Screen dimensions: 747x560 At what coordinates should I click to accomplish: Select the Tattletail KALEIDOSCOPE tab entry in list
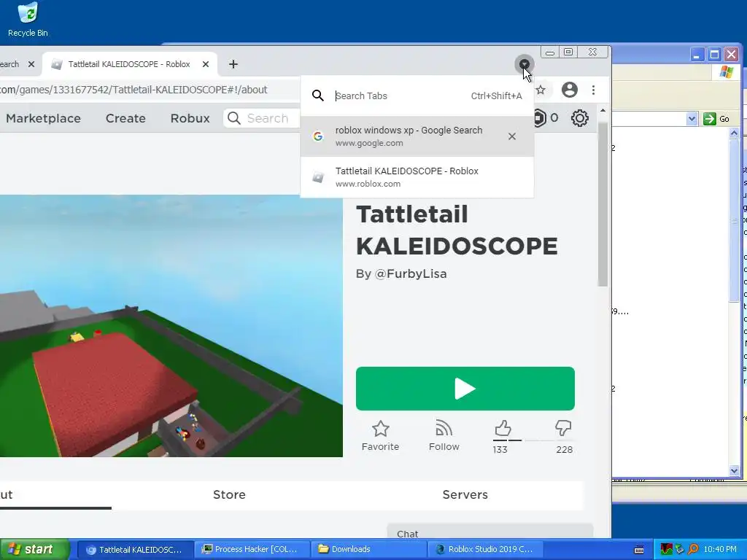click(417, 177)
